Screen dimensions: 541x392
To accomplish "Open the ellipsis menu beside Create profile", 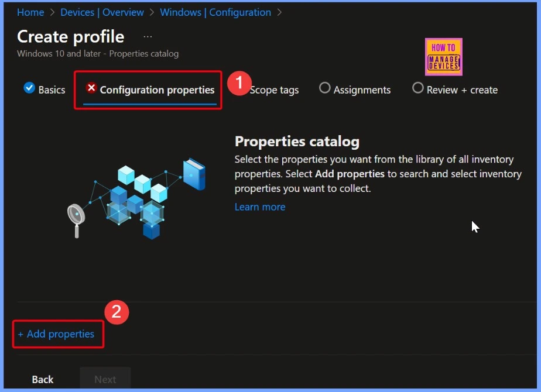I will pos(148,36).
